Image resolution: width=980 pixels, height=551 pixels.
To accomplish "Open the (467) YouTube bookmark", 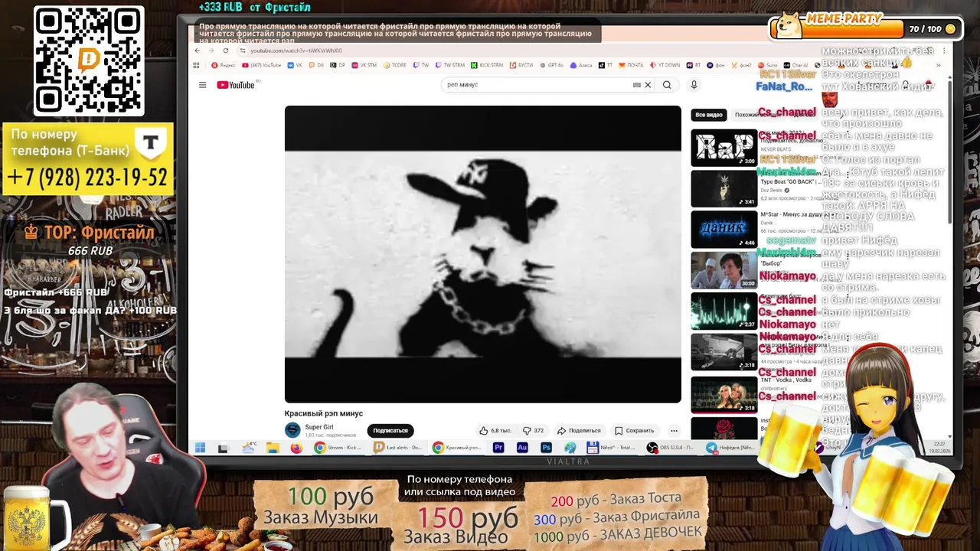I will (262, 65).
